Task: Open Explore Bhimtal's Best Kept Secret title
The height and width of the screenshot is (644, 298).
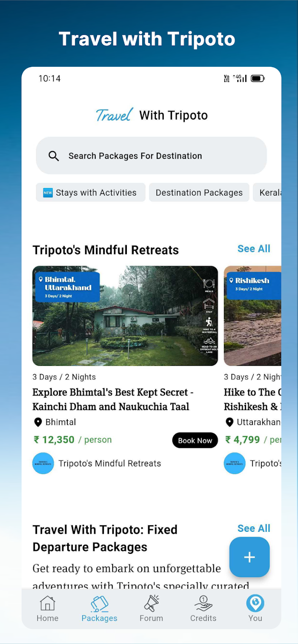Action: tap(113, 399)
